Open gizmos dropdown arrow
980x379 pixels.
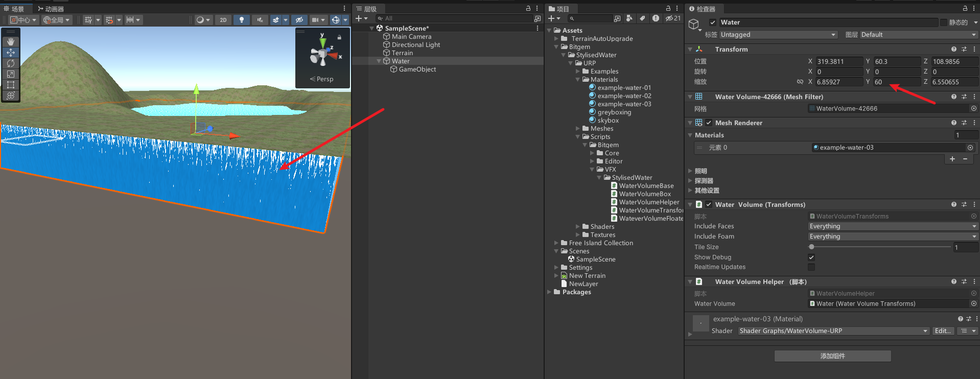click(345, 20)
